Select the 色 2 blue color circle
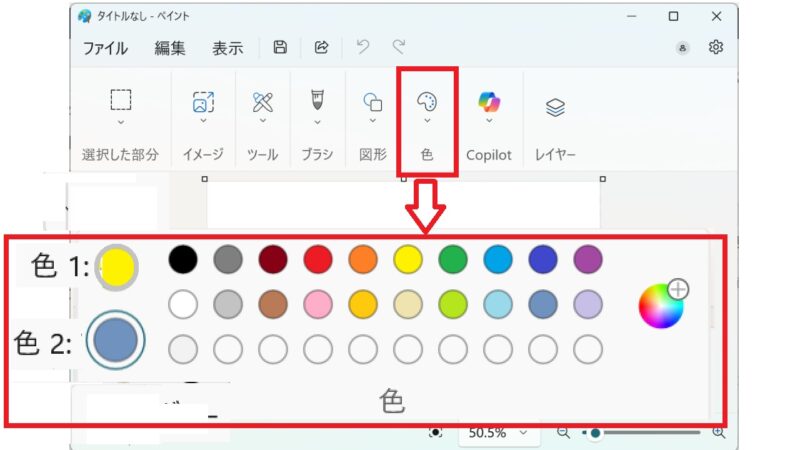Viewport: 800px width, 450px height. pos(116,340)
